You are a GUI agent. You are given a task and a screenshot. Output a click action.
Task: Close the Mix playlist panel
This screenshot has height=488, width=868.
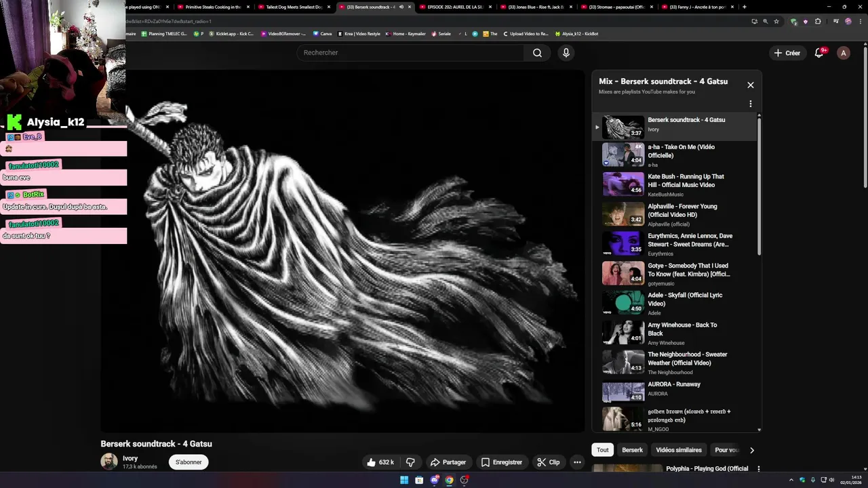pyautogui.click(x=751, y=85)
